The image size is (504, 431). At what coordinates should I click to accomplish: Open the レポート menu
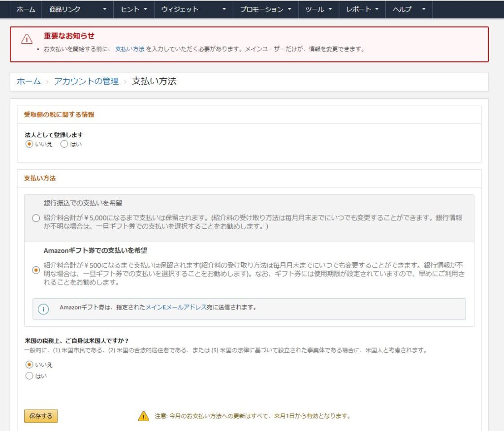[x=358, y=9]
